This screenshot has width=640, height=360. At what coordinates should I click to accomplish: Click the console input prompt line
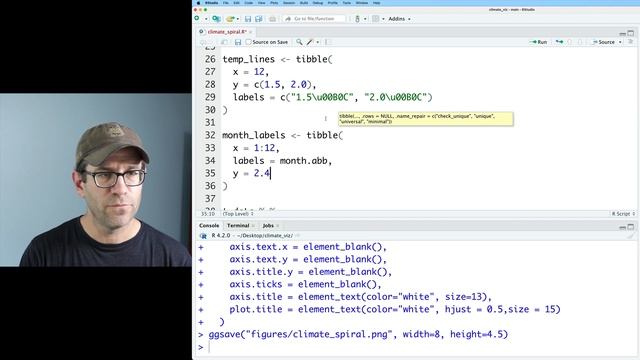click(x=416, y=347)
